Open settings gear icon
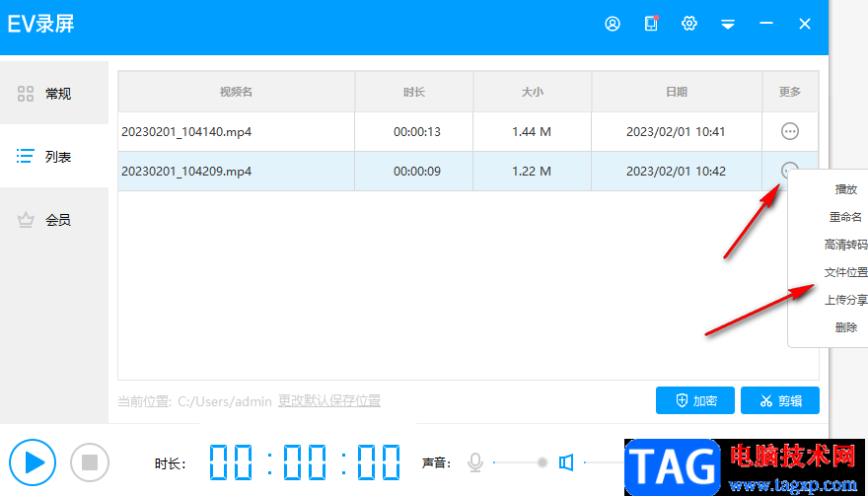Viewport: 868px width, 496px height. [689, 24]
